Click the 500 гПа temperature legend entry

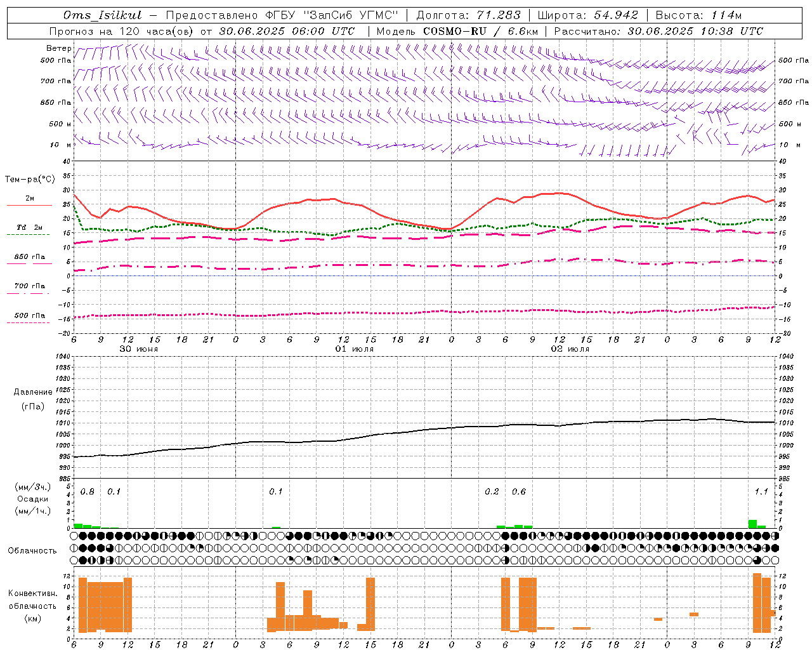click(x=30, y=315)
